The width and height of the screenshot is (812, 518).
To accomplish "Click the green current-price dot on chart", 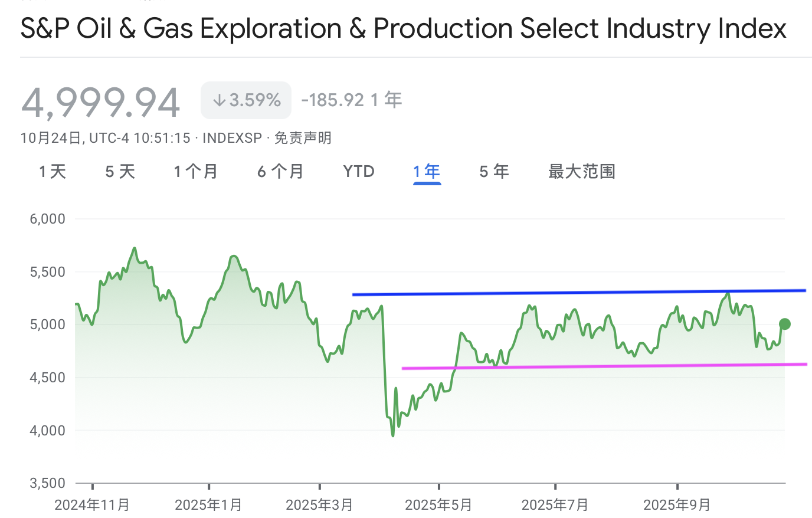I will [784, 324].
